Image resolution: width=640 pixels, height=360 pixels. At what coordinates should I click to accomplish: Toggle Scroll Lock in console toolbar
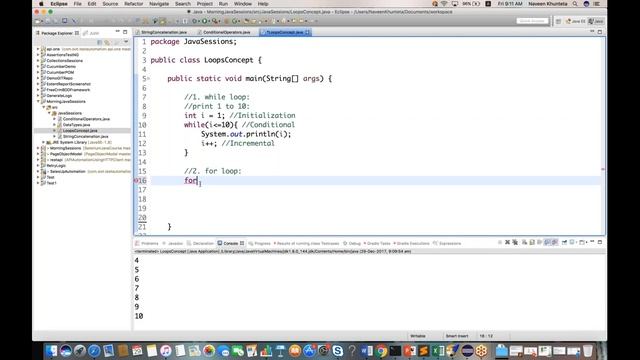pyautogui.click(x=532, y=242)
